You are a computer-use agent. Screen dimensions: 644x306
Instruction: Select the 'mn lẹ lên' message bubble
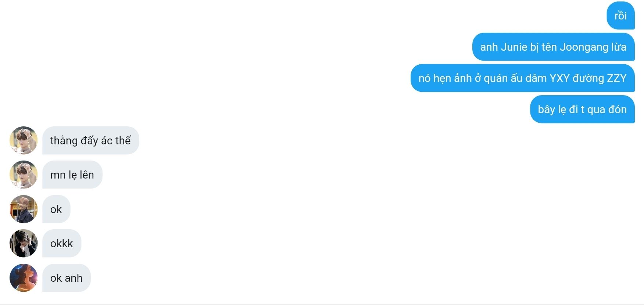coord(72,174)
